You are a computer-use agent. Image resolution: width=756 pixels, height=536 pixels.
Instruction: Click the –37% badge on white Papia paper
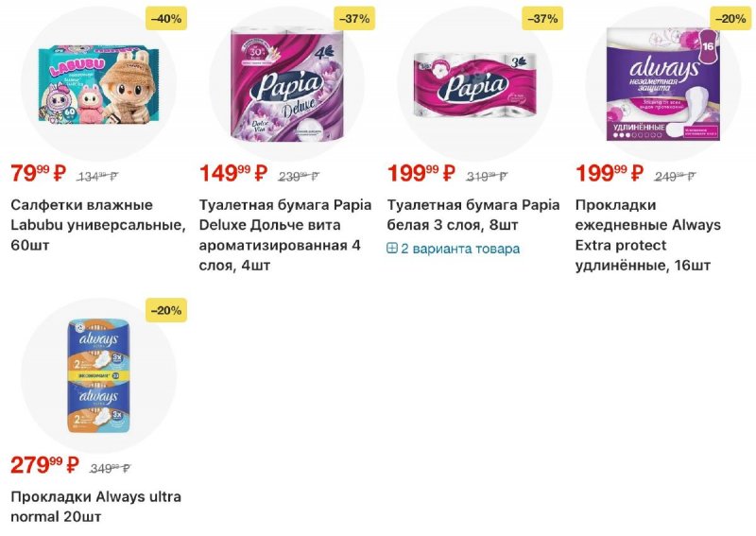pos(542,18)
